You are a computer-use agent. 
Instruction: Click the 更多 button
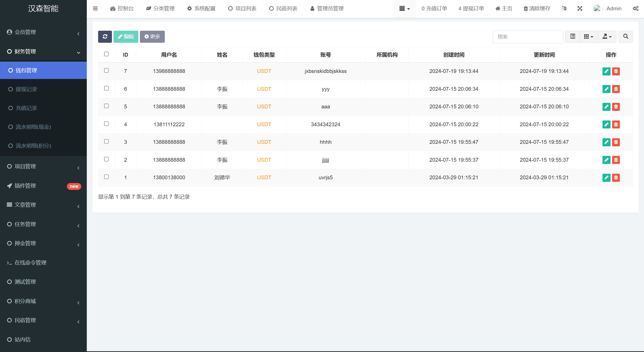click(x=152, y=37)
